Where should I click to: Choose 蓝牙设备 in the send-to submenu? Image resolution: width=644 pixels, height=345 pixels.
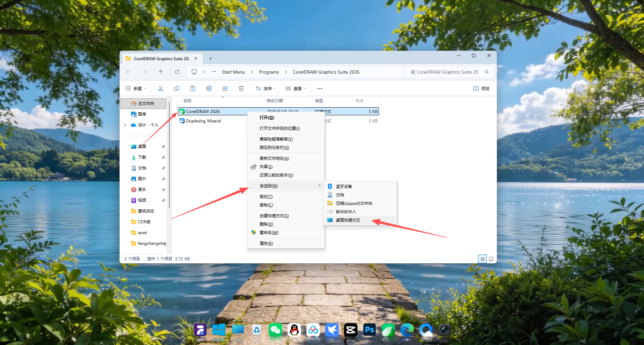tap(360, 186)
